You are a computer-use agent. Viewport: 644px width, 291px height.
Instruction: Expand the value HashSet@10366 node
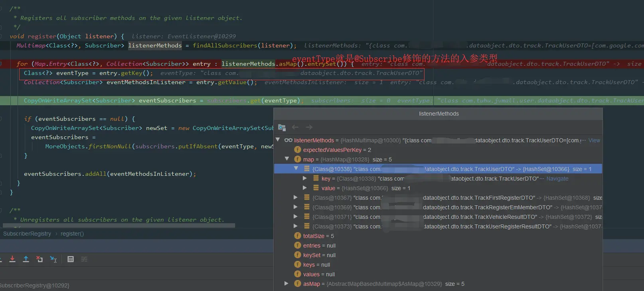(x=305, y=188)
